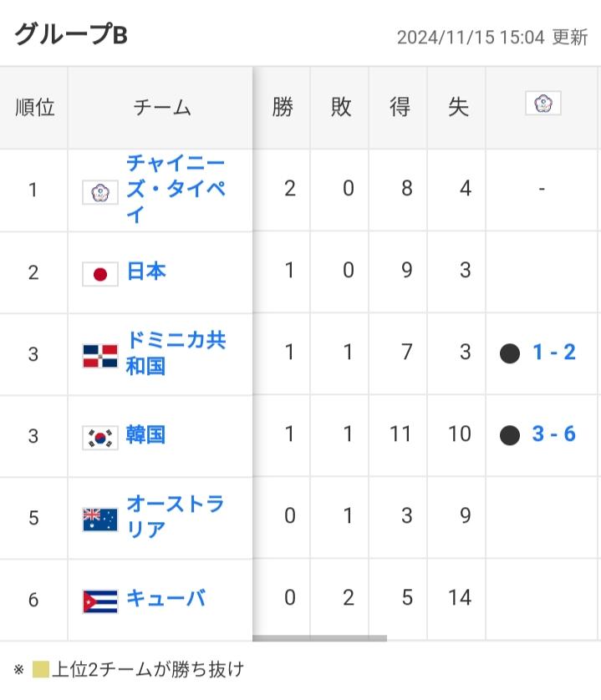This screenshot has width=601, height=700.
Task: Open チャイニーズ・タイペイ team link
Action: pyautogui.click(x=176, y=189)
